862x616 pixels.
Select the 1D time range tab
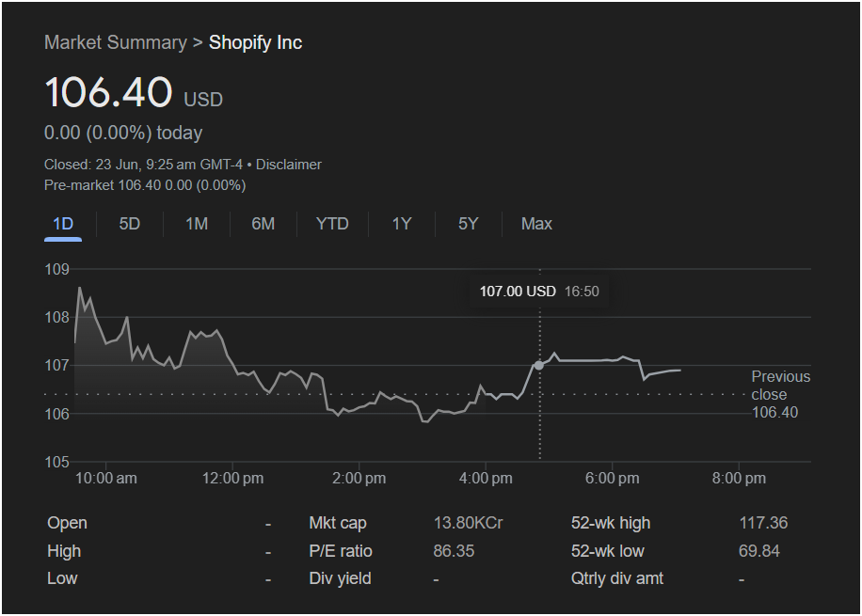click(63, 224)
